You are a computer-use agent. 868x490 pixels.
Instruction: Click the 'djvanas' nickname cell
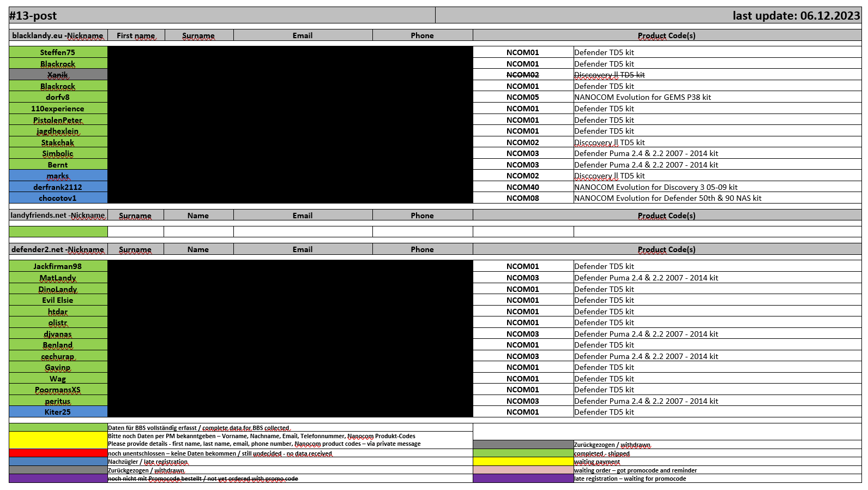(x=58, y=334)
